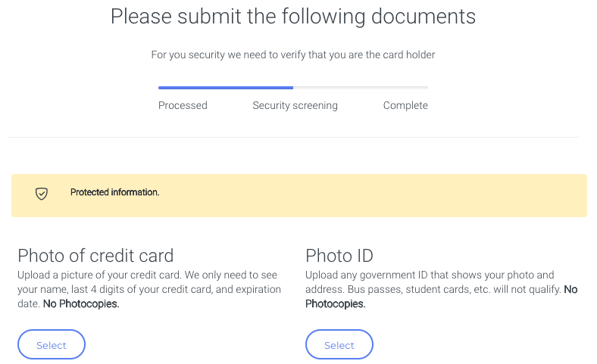Click the "Protected information." text

tap(114, 192)
